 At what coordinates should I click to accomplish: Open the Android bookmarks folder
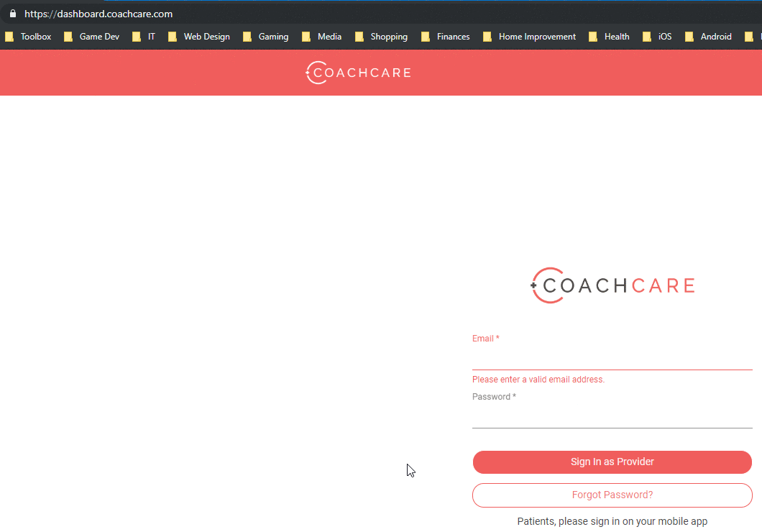click(709, 37)
